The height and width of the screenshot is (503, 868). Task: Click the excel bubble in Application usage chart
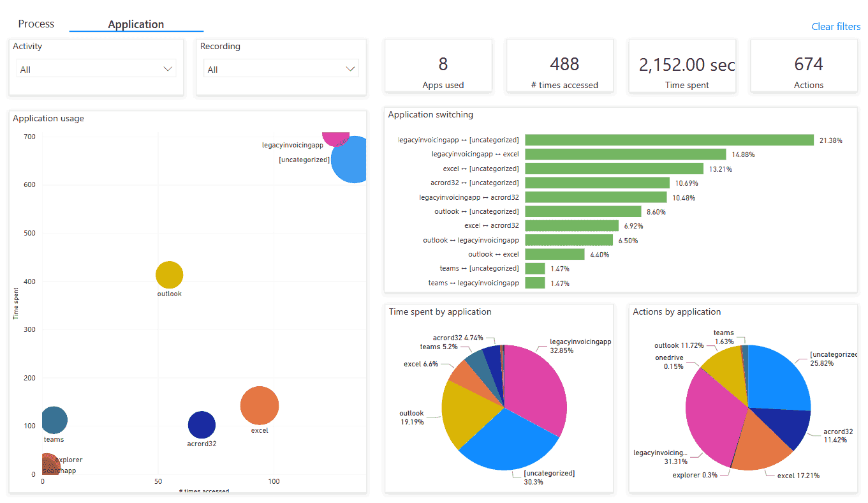pos(259,405)
